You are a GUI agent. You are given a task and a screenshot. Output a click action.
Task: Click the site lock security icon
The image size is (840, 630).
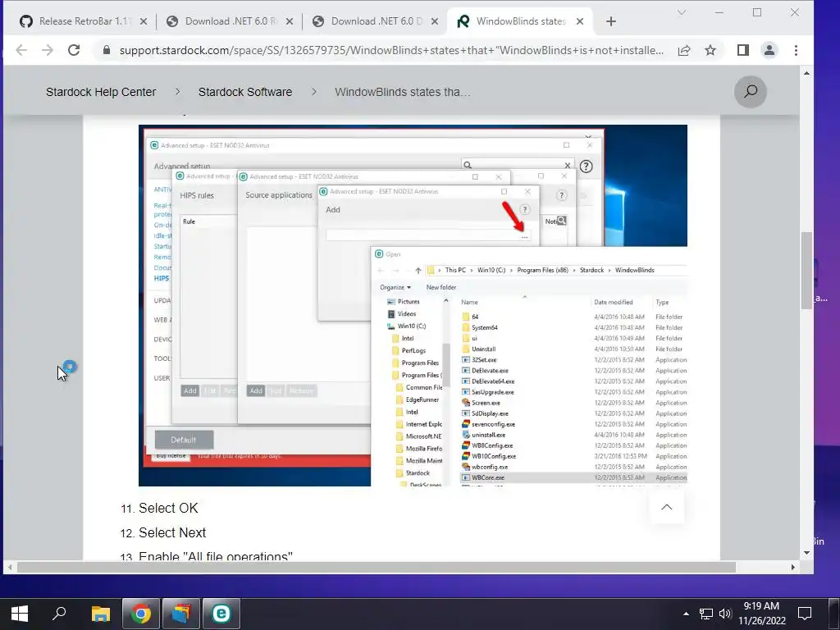107,50
